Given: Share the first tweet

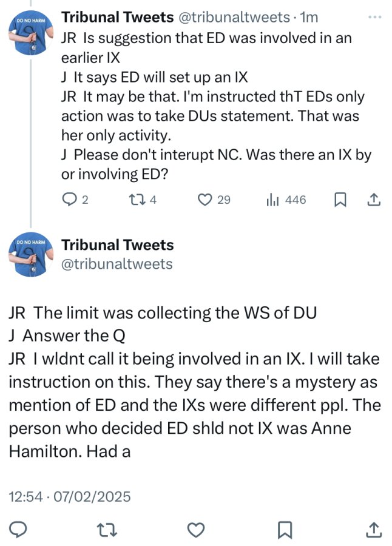Looking at the screenshot, I should click(x=374, y=200).
